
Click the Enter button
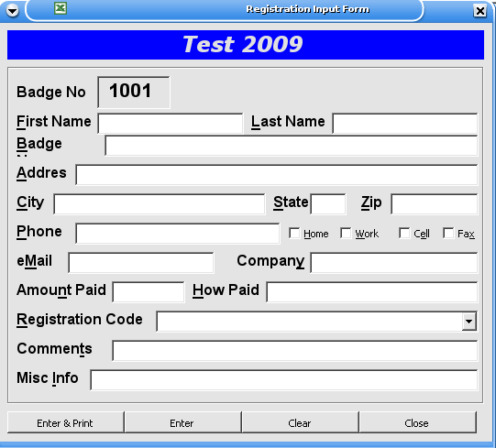(x=182, y=422)
